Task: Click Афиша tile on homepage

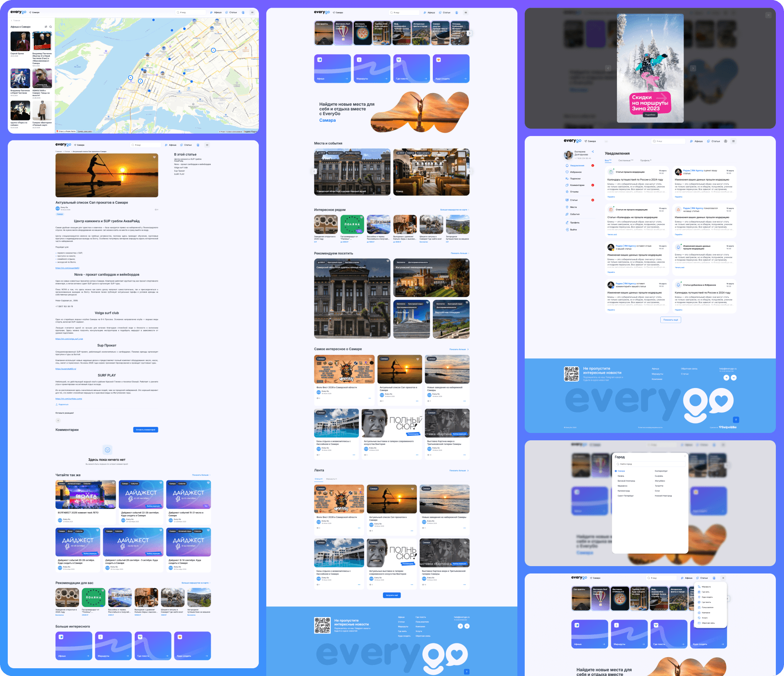Action: point(332,69)
